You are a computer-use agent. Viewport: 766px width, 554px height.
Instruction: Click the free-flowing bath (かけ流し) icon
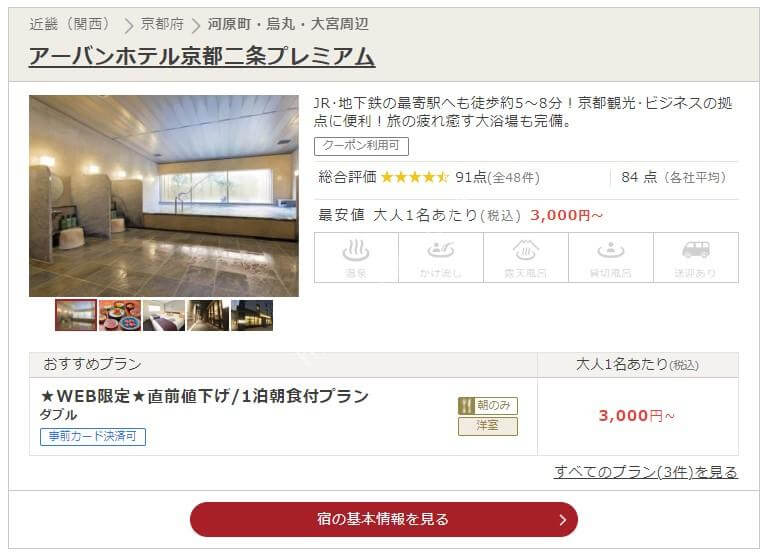pos(441,257)
